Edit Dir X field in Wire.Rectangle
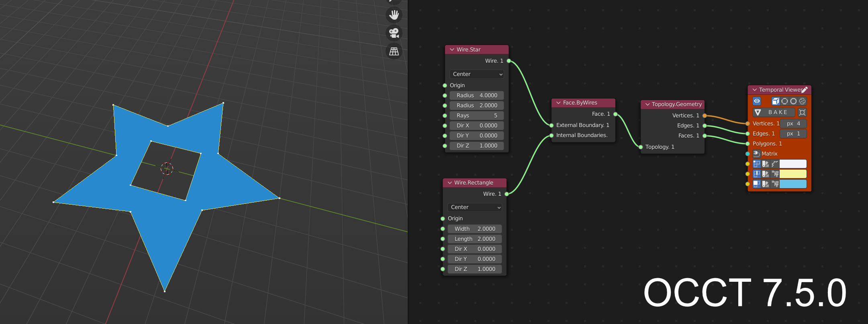Screen dimensions: 868x324 pos(475,249)
